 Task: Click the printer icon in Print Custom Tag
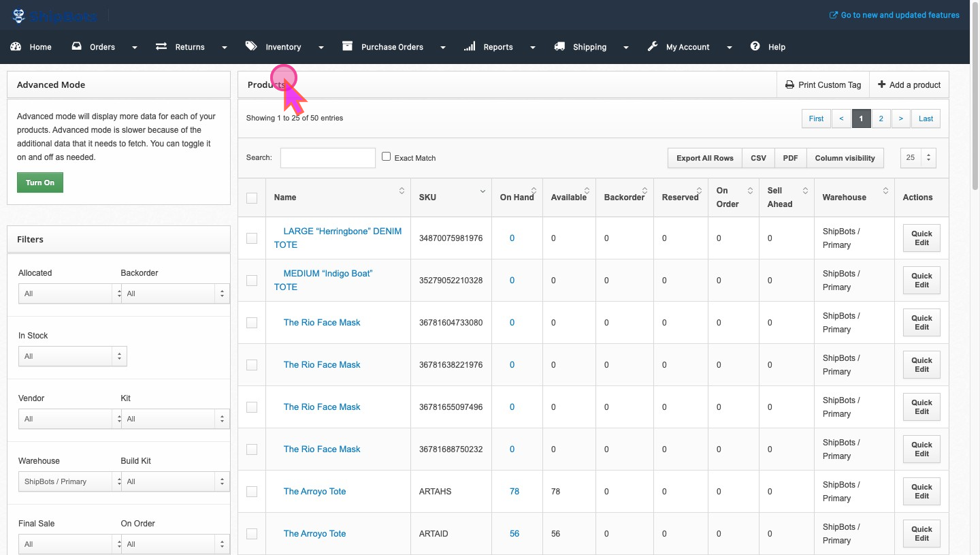pos(789,85)
